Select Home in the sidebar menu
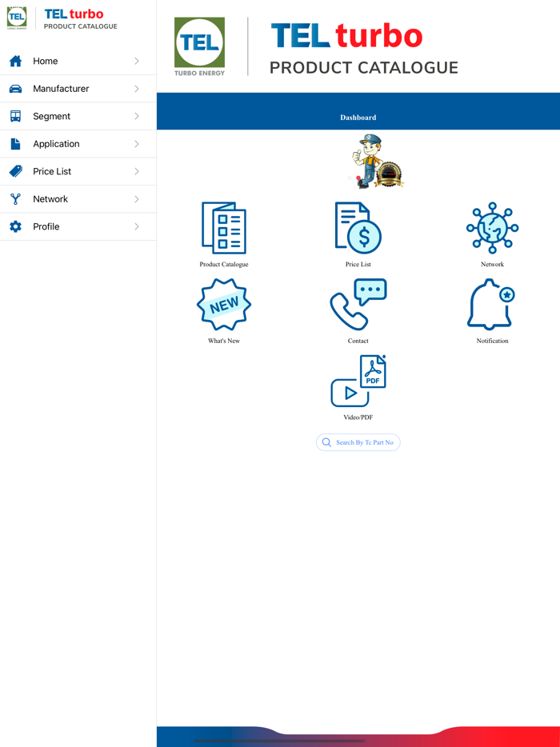560x747 pixels. pyautogui.click(x=78, y=61)
